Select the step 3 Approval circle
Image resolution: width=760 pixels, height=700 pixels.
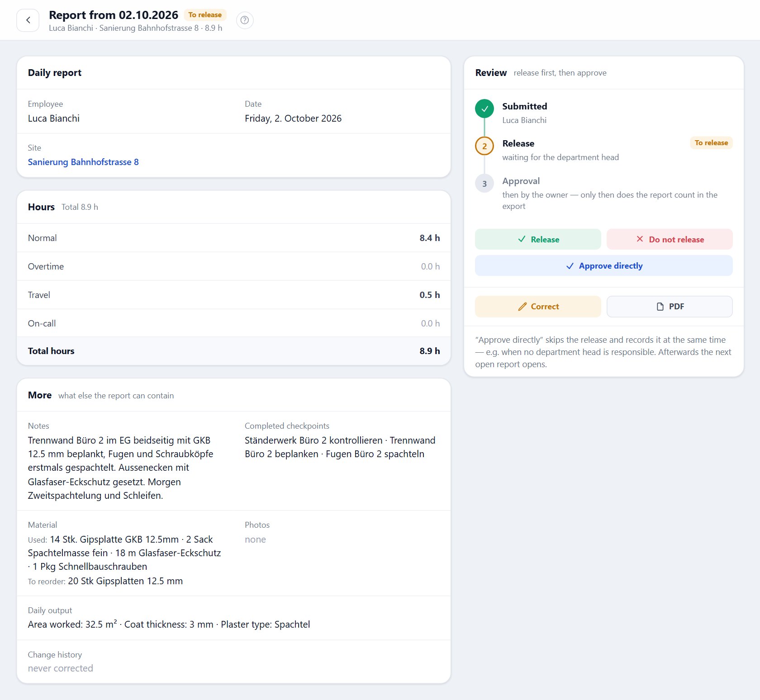coord(484,184)
